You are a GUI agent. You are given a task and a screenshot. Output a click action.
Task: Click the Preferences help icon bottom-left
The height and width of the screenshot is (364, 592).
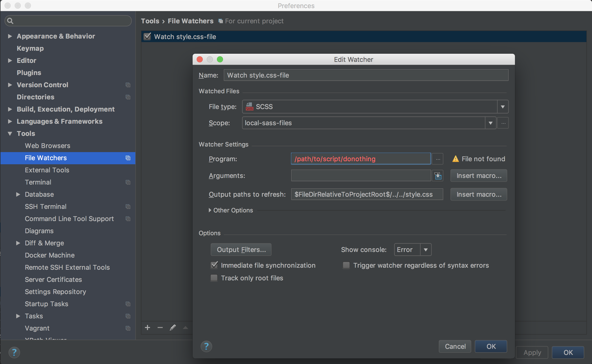[14, 352]
